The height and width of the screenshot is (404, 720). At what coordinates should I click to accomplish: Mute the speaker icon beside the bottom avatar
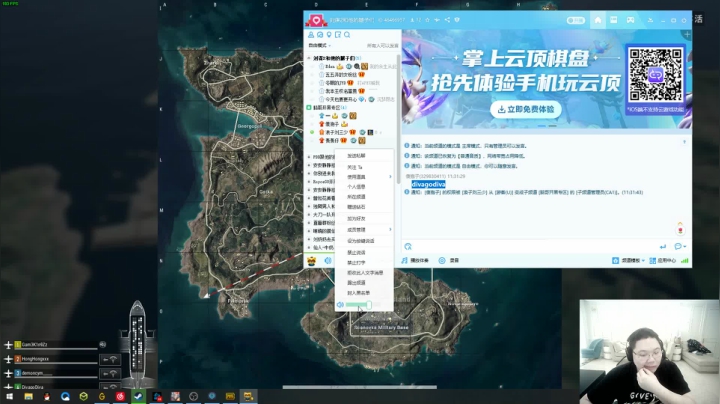(328, 261)
